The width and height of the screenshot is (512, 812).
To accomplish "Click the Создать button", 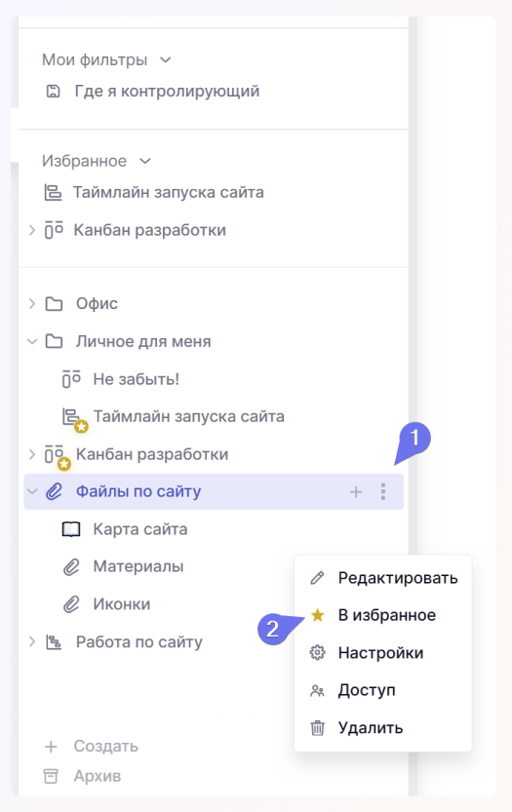I will [x=92, y=747].
